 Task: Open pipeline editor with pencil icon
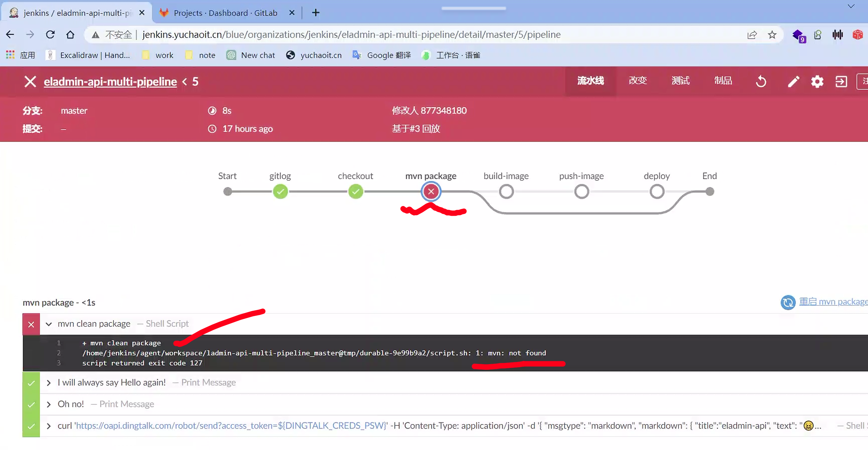click(x=793, y=82)
